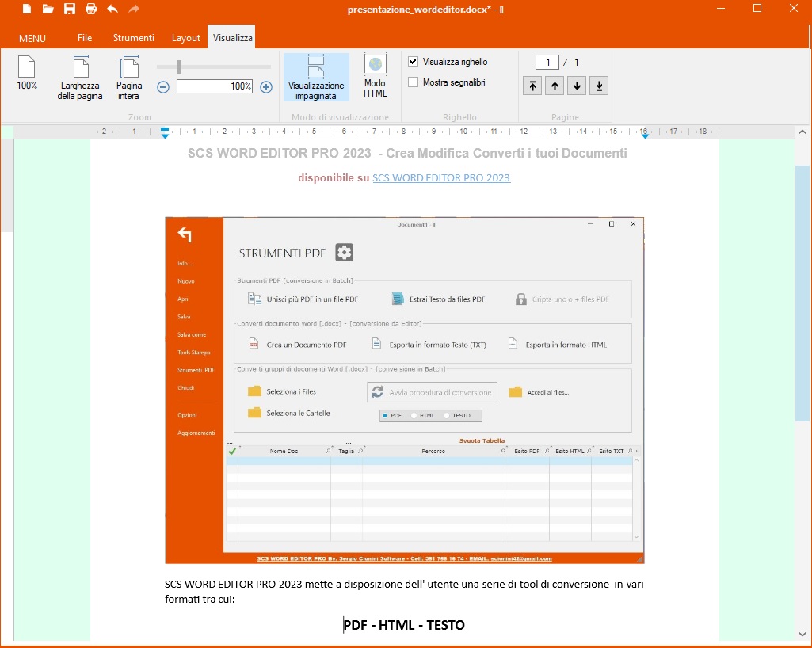Click the current page number field

pos(547,63)
